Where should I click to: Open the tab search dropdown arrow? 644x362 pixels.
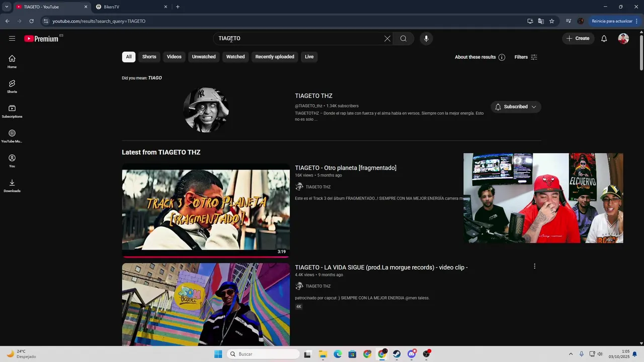tap(7, 7)
